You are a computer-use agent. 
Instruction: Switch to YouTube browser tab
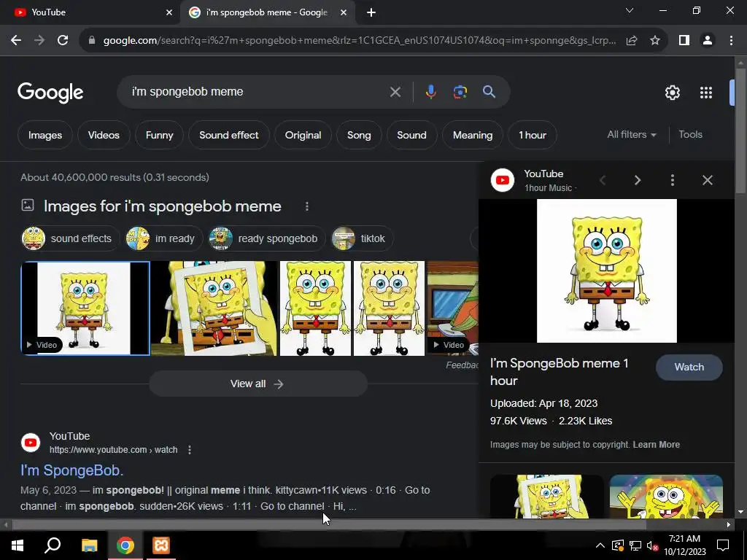(89, 12)
